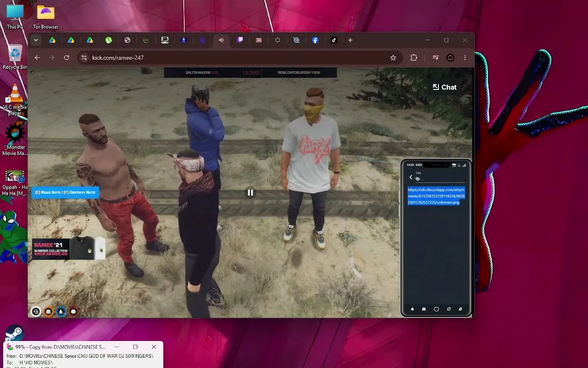Image resolution: width=588 pixels, height=368 pixels.
Task: Expand the Chat panel
Action: pos(445,87)
